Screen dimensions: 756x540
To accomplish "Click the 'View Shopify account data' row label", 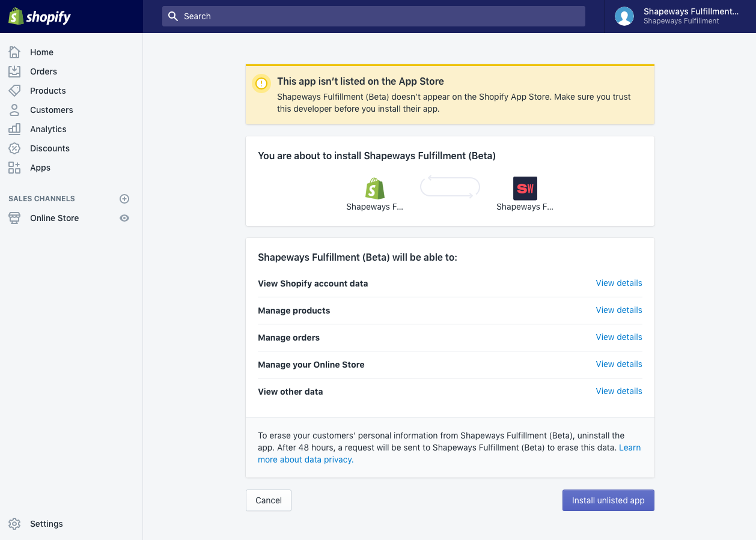I will 312,284.
